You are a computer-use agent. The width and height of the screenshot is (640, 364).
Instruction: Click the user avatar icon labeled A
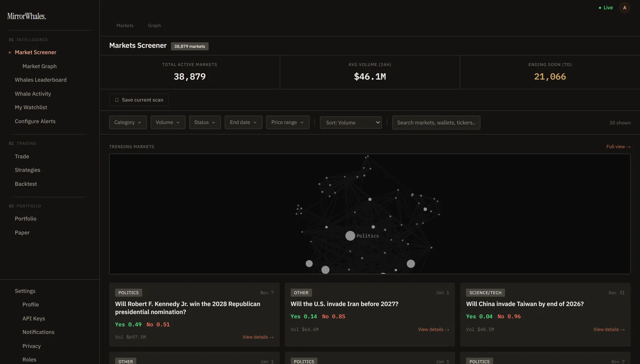coord(624,8)
